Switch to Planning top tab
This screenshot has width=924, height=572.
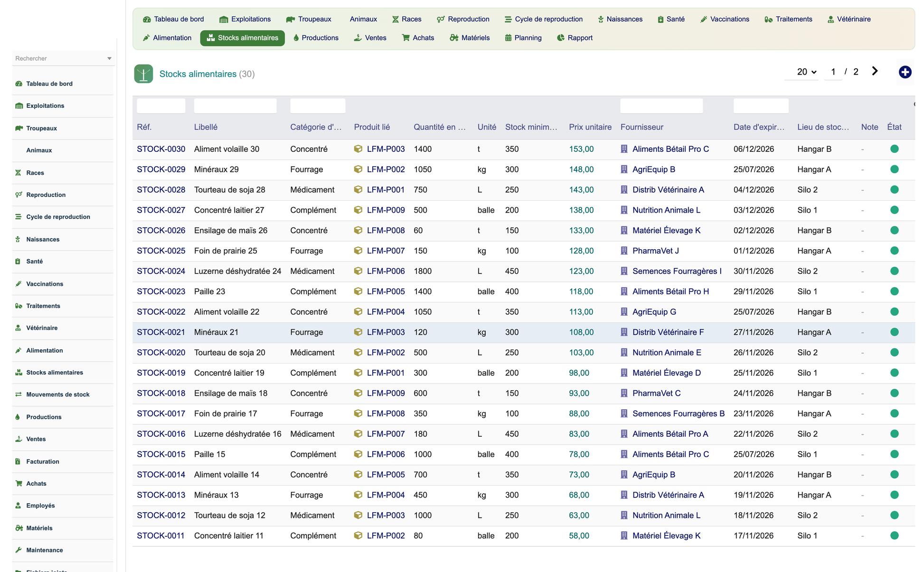click(523, 38)
